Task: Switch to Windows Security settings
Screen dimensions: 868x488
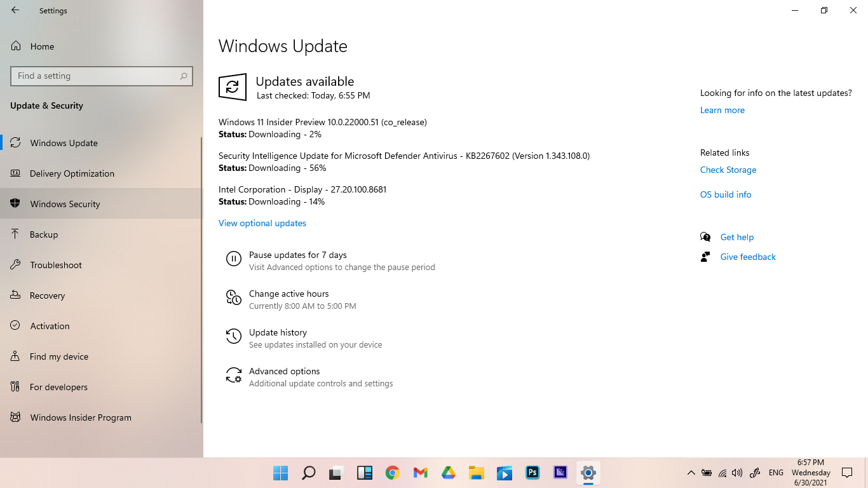Action: tap(102, 204)
